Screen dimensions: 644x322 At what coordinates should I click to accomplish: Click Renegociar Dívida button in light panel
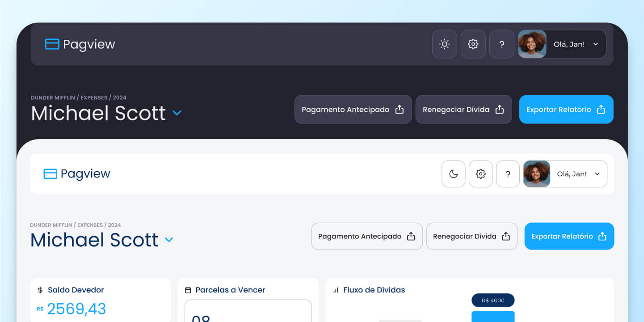click(472, 236)
